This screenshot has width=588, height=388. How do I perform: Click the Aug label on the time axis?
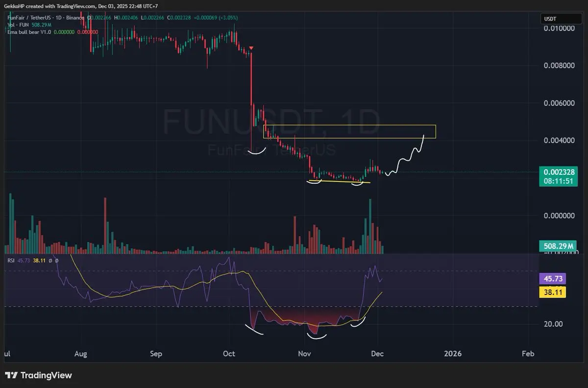81,354
